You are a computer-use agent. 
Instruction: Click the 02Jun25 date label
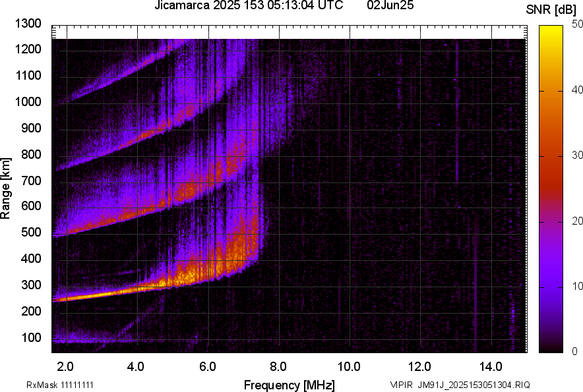390,5
